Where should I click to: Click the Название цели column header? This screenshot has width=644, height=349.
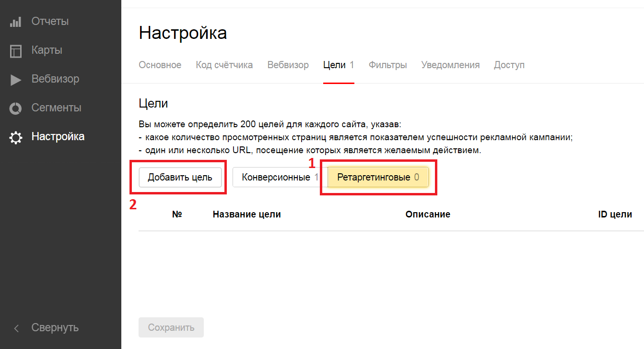246,215
